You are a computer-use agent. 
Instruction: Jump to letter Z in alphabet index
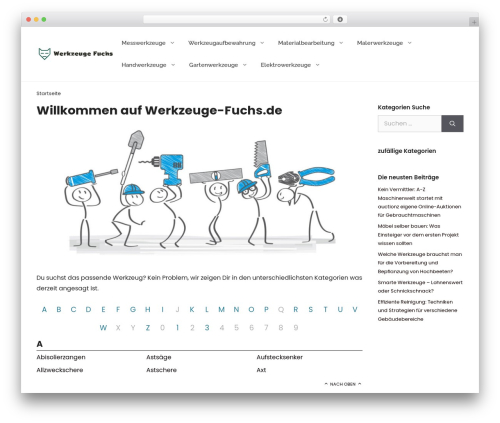point(148,328)
